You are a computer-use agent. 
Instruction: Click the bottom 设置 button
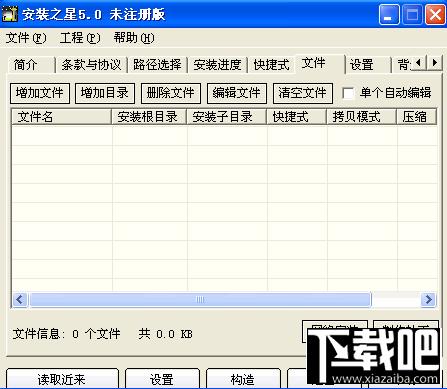coord(162,379)
